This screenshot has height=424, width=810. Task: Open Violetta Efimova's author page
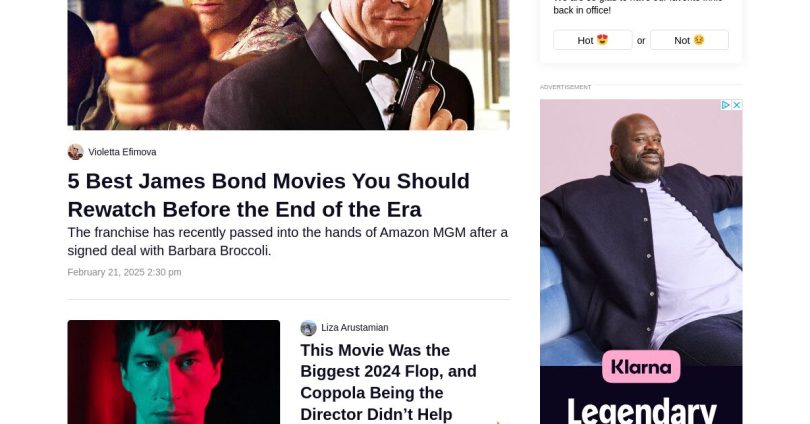click(x=122, y=152)
